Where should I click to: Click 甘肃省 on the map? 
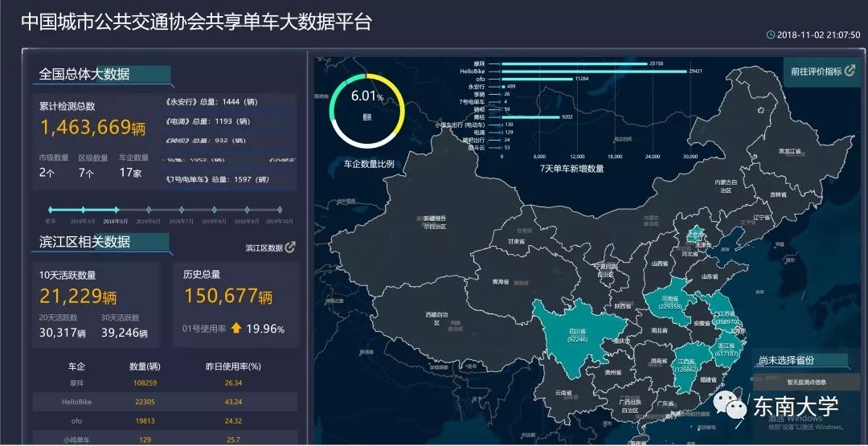click(x=516, y=242)
